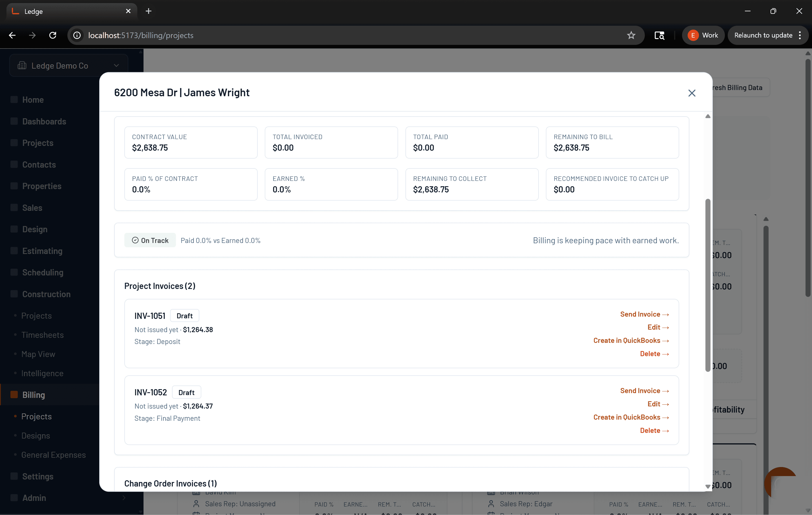812x515 pixels.
Task: Open Scheduling in the sidebar
Action: (x=43, y=272)
